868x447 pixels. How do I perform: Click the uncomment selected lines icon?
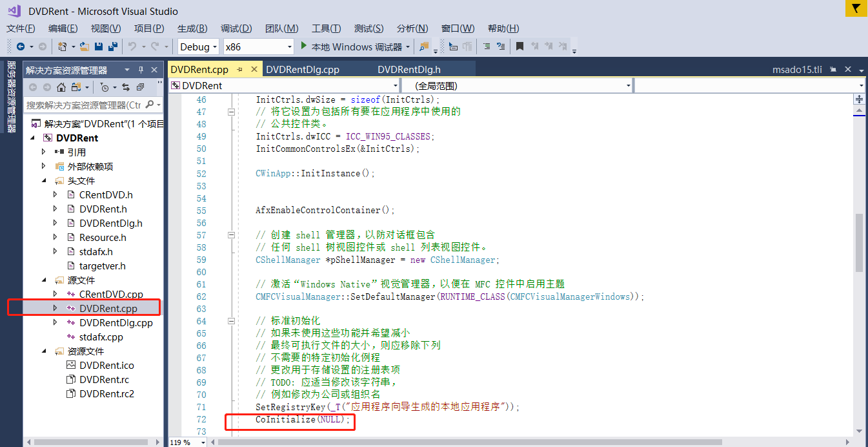point(500,47)
